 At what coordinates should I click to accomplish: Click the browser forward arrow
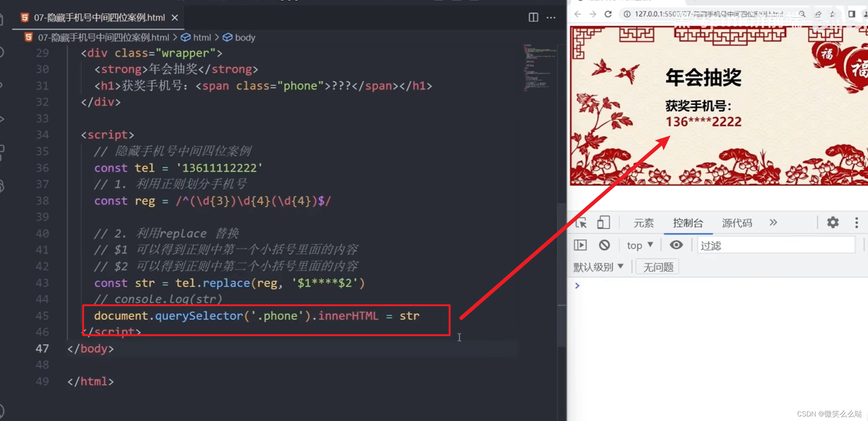593,14
